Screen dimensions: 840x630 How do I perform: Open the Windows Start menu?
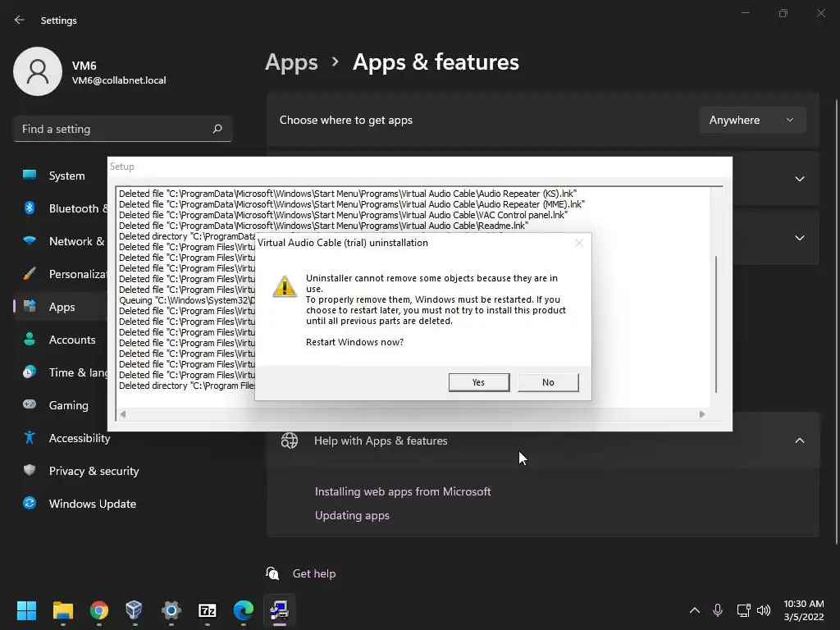[x=26, y=610]
